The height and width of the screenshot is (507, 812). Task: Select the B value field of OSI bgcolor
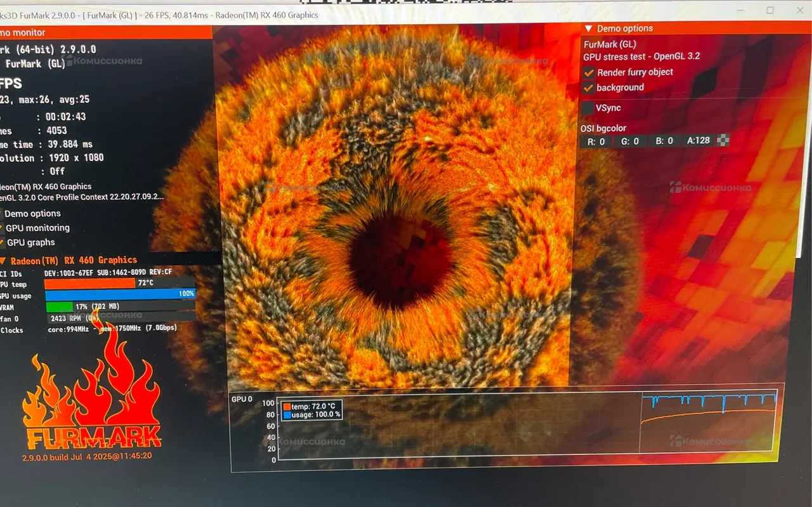(664, 141)
